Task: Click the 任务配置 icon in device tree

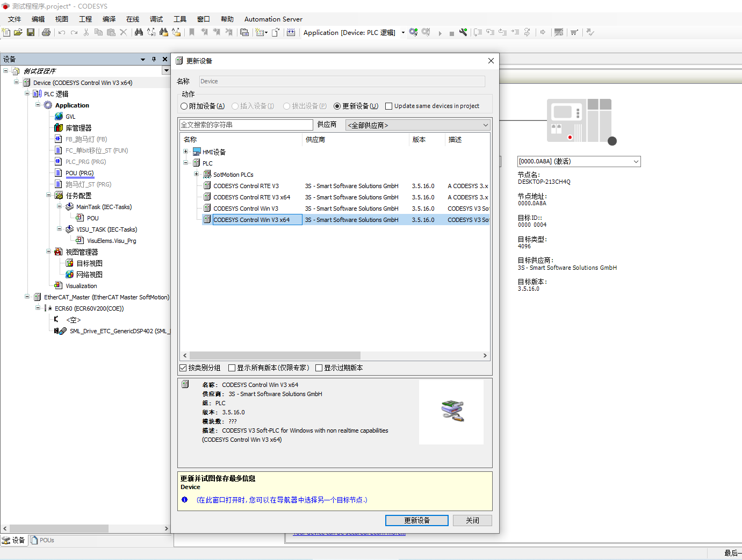Action: [x=59, y=195]
